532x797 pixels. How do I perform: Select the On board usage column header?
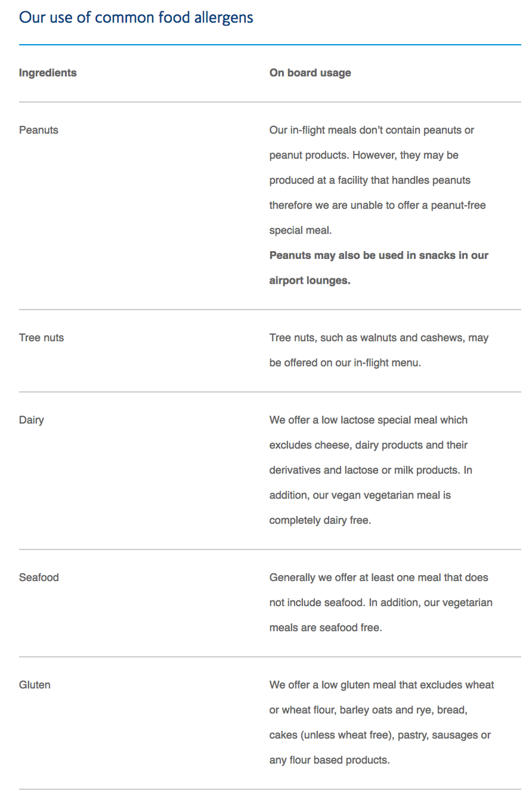[310, 73]
